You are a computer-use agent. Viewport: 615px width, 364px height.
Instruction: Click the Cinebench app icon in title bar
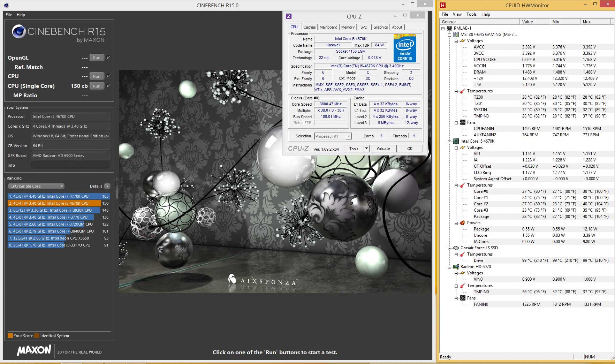point(6,5)
